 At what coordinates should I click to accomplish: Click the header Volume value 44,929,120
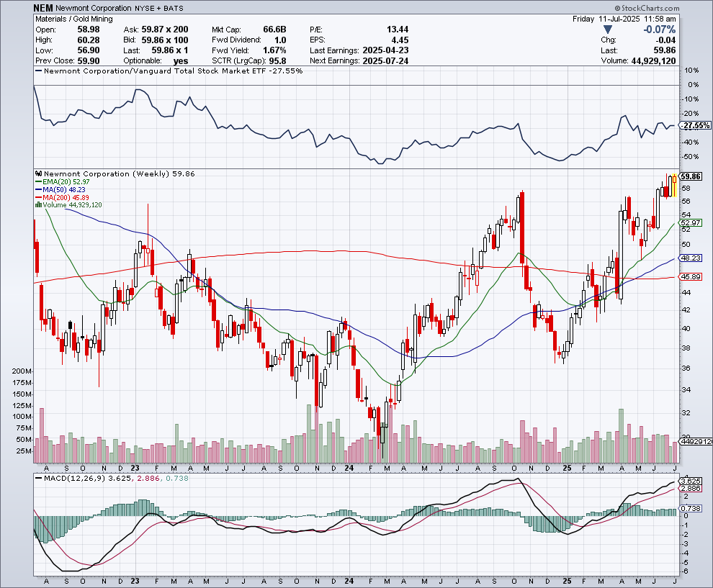pos(653,61)
